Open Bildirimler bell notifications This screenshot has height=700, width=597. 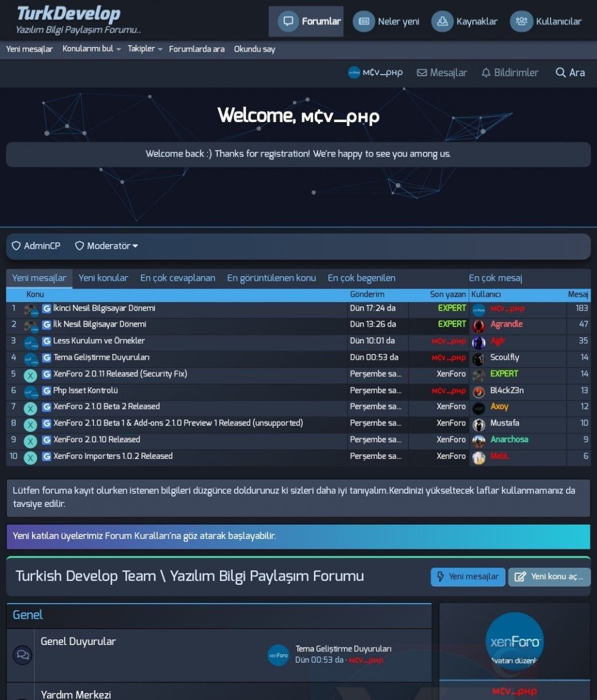pos(486,73)
